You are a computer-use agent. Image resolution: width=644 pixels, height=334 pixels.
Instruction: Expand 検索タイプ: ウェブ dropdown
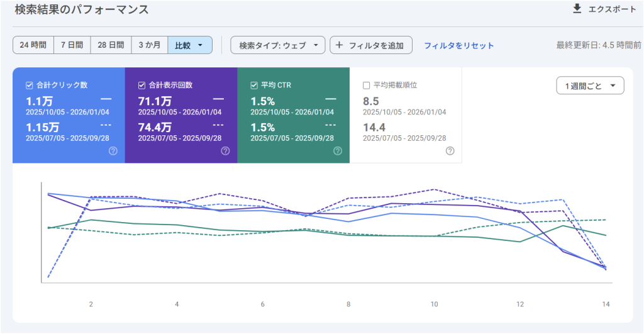point(277,45)
